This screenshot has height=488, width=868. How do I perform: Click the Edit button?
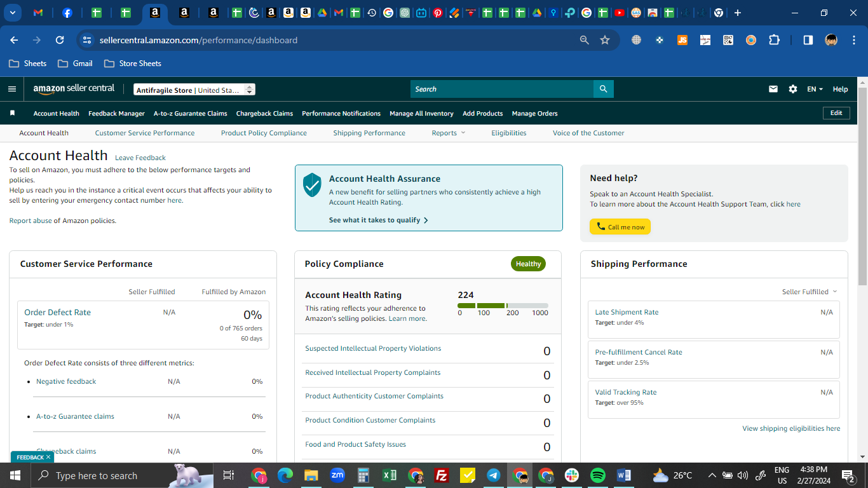(x=836, y=113)
